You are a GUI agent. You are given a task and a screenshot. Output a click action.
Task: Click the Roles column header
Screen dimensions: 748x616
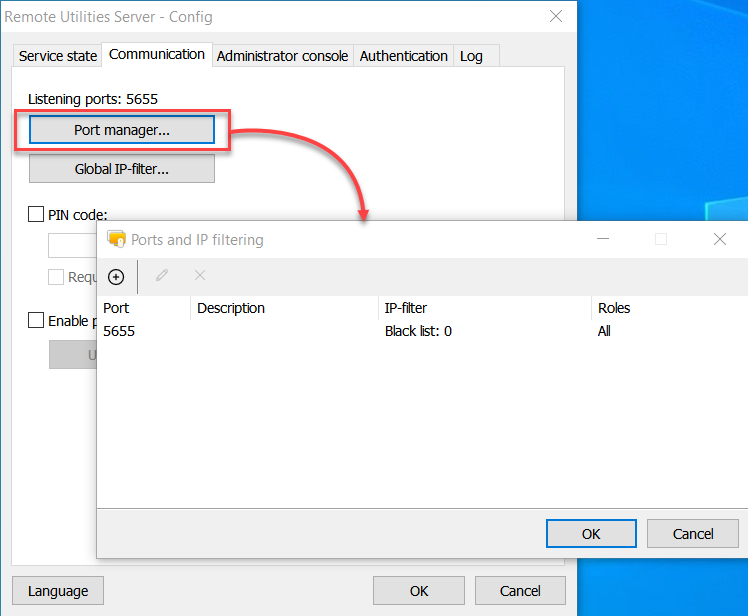[670, 308]
